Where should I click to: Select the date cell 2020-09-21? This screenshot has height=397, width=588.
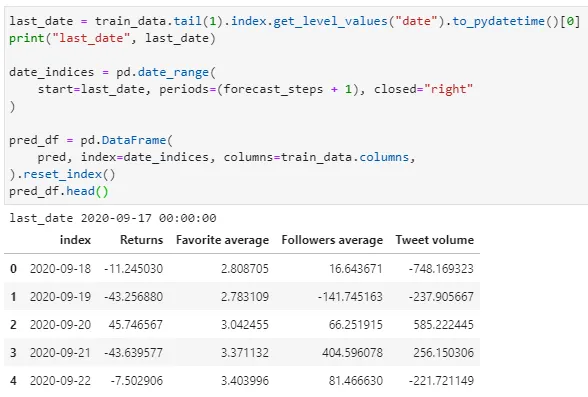(x=60, y=352)
